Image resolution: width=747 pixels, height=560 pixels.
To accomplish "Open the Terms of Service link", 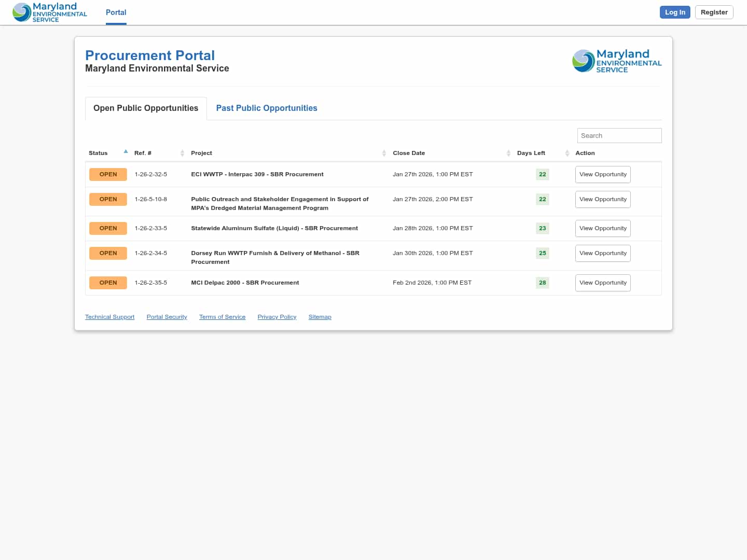I will click(x=222, y=316).
